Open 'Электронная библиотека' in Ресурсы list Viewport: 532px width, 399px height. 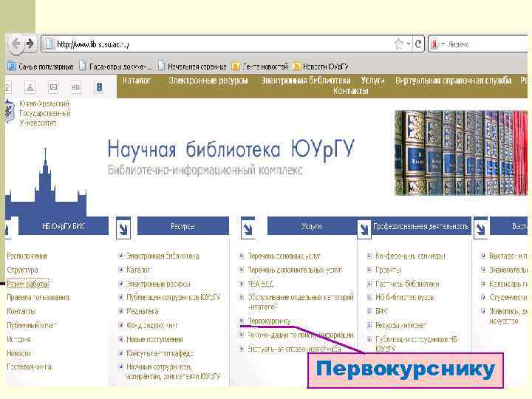(x=163, y=256)
